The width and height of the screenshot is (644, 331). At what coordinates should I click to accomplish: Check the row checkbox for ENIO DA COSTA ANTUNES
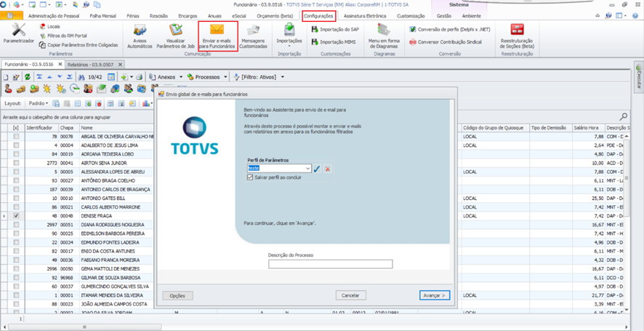(16, 251)
